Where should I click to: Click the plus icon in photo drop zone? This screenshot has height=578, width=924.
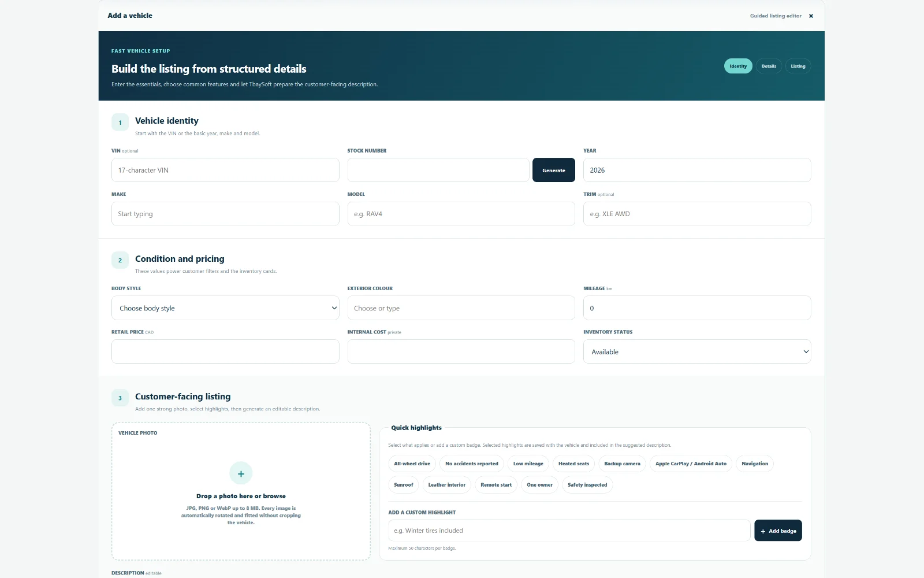pos(241,473)
